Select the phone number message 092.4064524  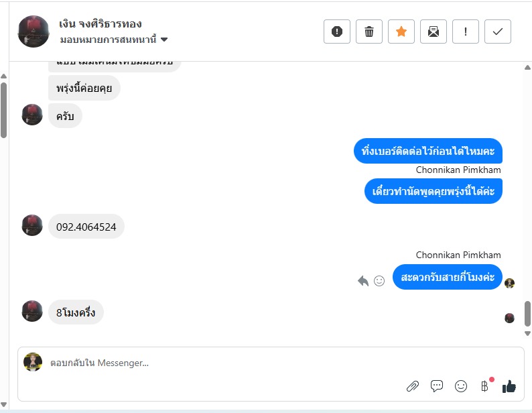[86, 227]
